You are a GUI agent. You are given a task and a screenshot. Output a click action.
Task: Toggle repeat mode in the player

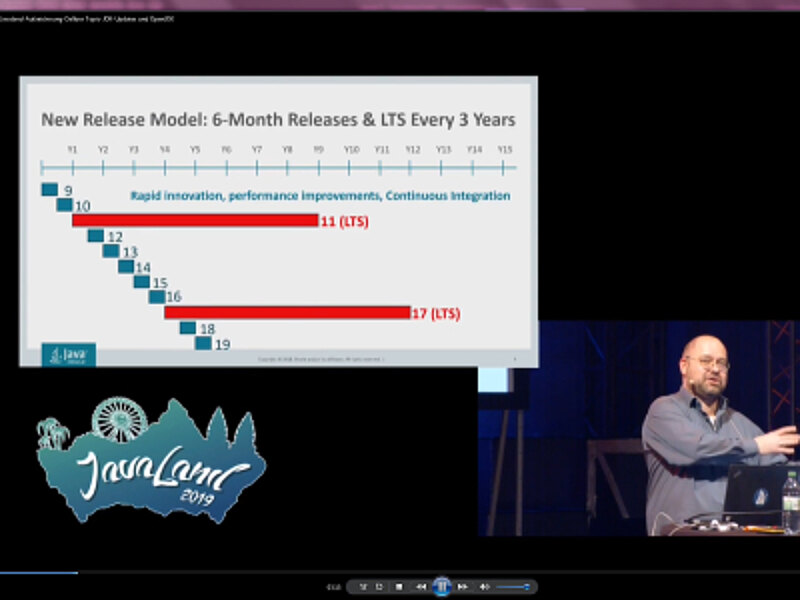(x=379, y=587)
